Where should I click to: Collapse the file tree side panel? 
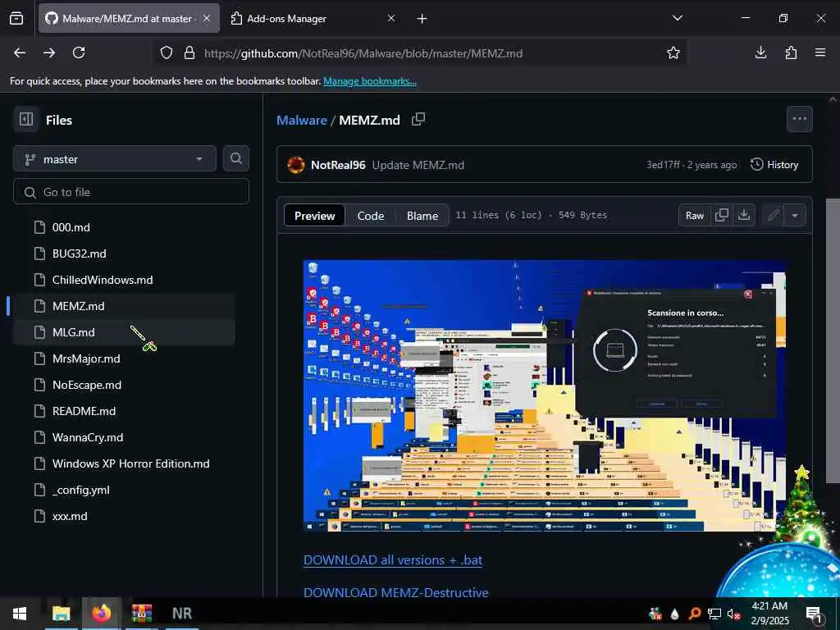26,119
